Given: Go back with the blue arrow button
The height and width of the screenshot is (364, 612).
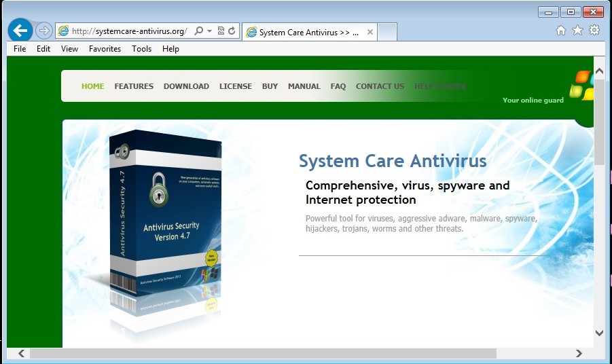Looking at the screenshot, I should pos(20,30).
